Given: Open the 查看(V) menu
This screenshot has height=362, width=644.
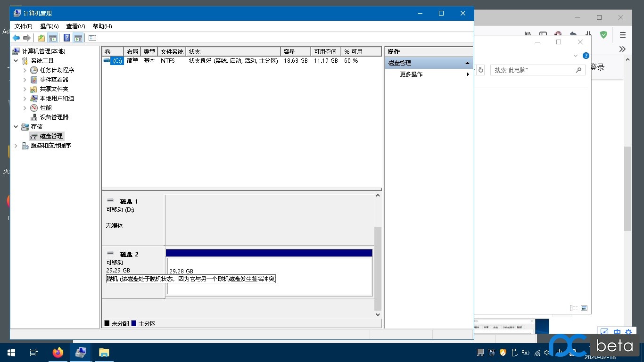Looking at the screenshot, I should pyautogui.click(x=75, y=26).
